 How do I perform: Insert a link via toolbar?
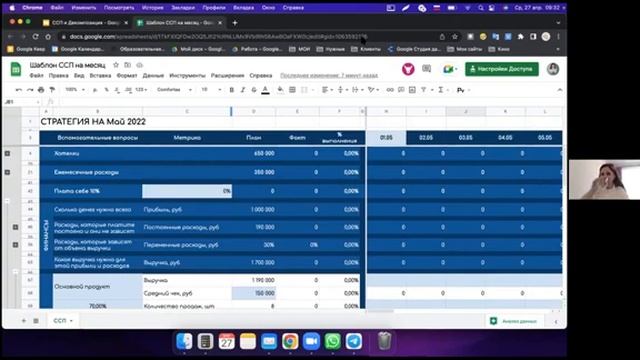point(390,90)
